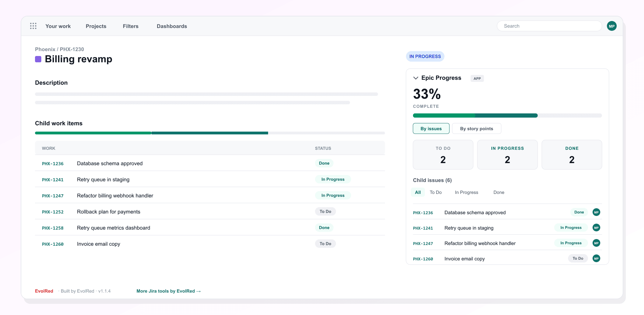Click In Progress status of PHX-1247 table row
The width and height of the screenshot is (644, 315).
pyautogui.click(x=333, y=195)
